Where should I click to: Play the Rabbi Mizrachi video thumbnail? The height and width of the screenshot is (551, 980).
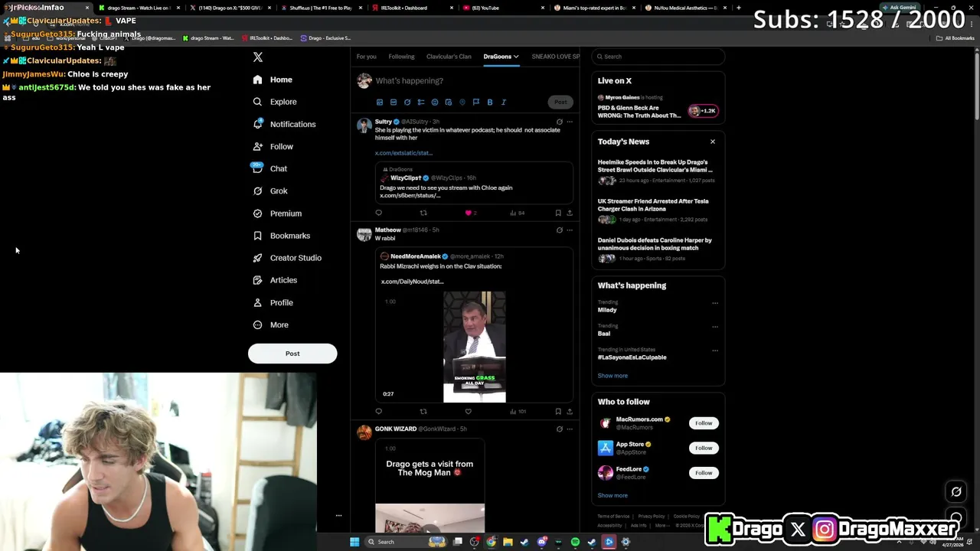[475, 346]
